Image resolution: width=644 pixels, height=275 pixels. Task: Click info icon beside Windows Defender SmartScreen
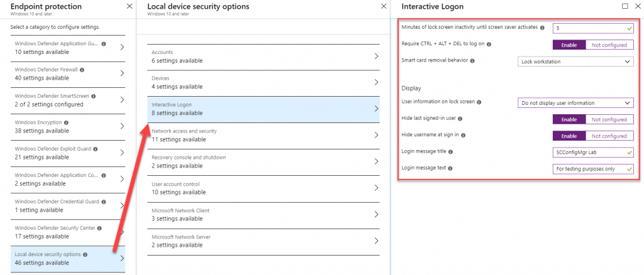[x=93, y=96]
